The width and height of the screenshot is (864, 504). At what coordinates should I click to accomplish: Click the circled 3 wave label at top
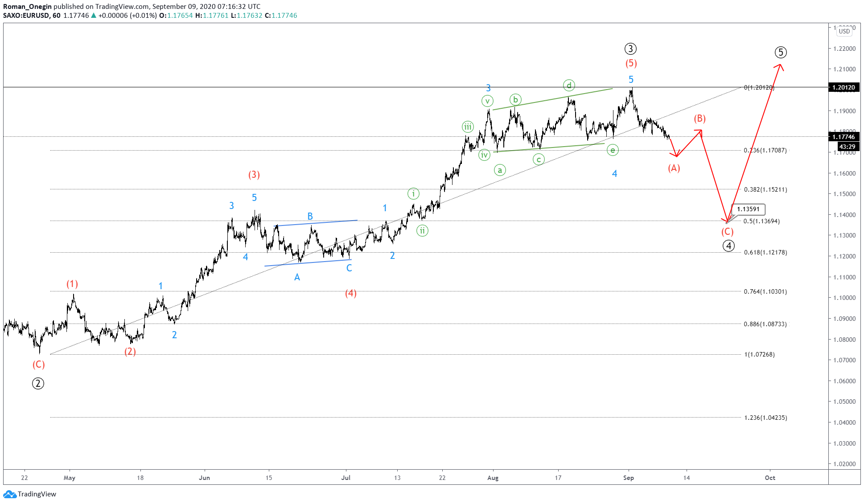[630, 49]
